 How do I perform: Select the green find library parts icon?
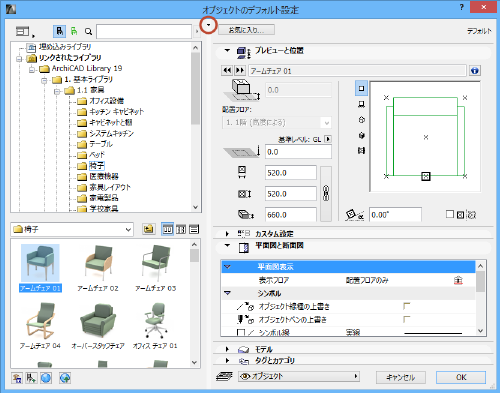(x=74, y=31)
